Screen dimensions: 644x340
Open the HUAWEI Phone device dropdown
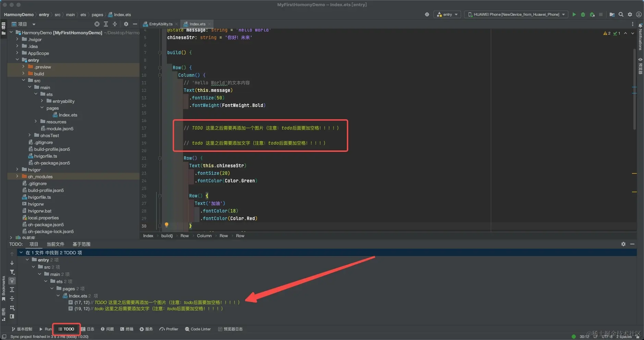(516, 14)
